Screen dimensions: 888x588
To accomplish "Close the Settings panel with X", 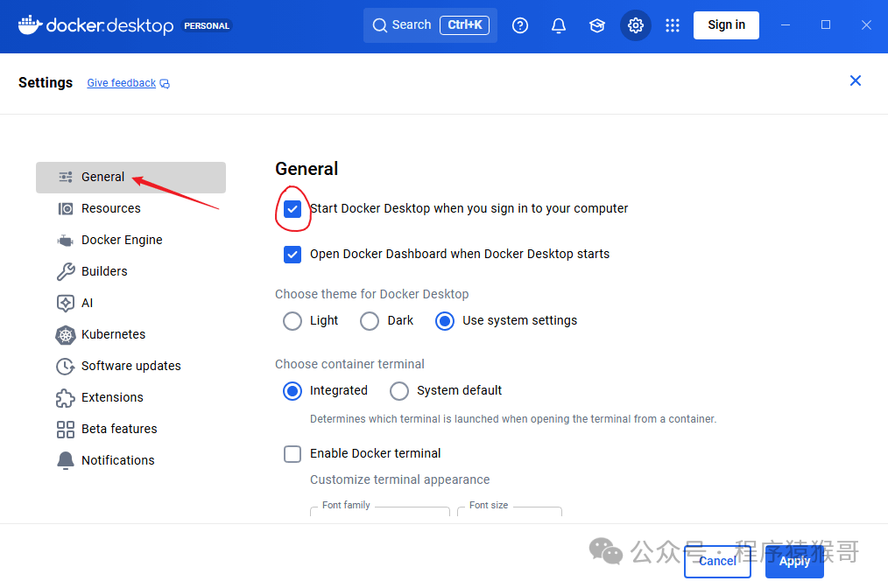I will pyautogui.click(x=856, y=81).
